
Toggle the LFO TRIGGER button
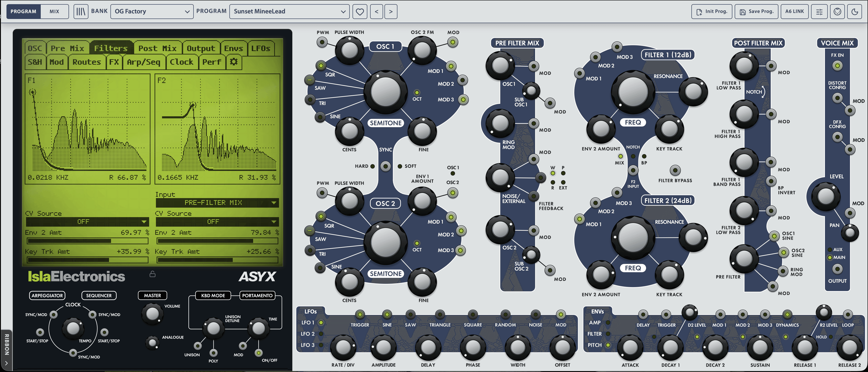coord(360,315)
